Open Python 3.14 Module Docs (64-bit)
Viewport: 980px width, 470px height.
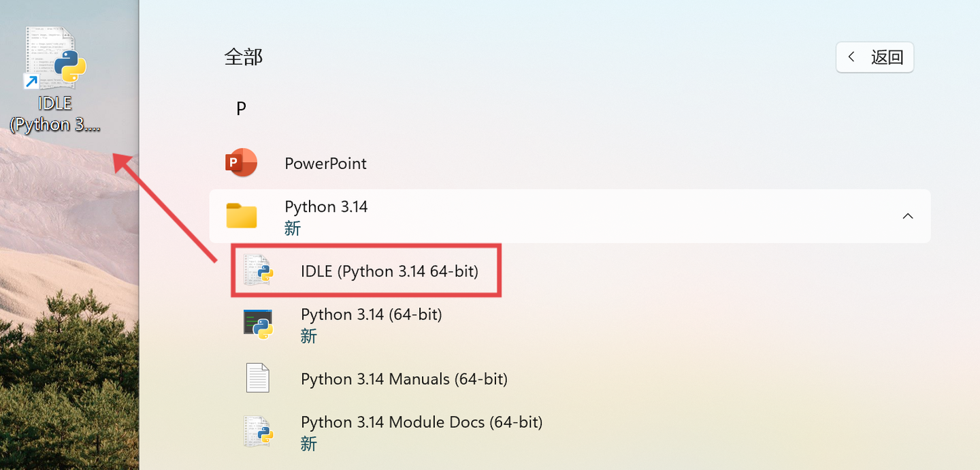click(x=422, y=422)
